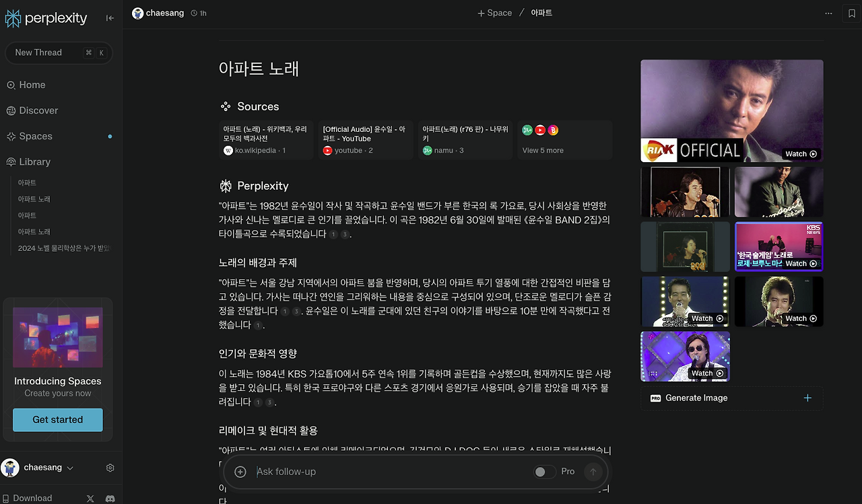Click the Perplexity logo in the sidebar
Screen dimensions: 862x504
46,18
